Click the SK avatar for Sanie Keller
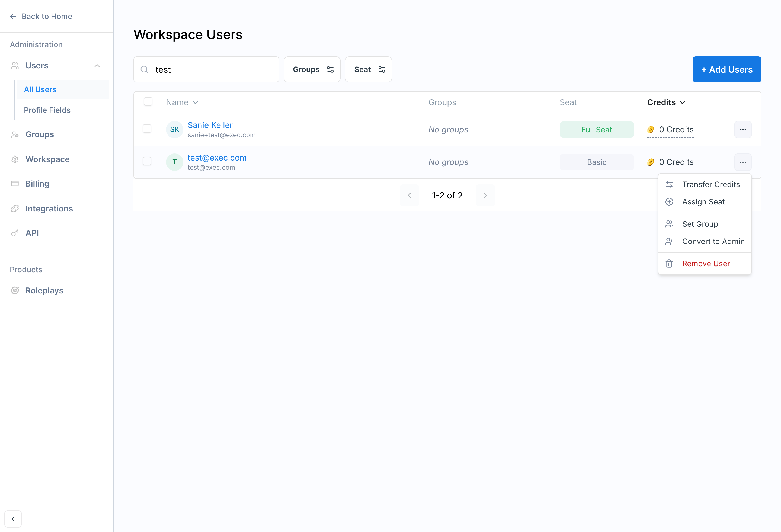This screenshot has width=781, height=532. coord(174,129)
